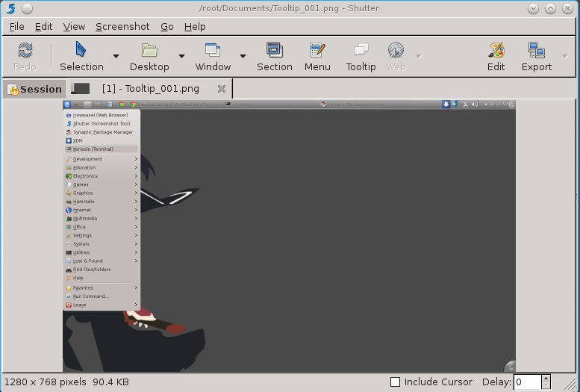Increase Delay with the up arrow
580x392 pixels.
546,379
